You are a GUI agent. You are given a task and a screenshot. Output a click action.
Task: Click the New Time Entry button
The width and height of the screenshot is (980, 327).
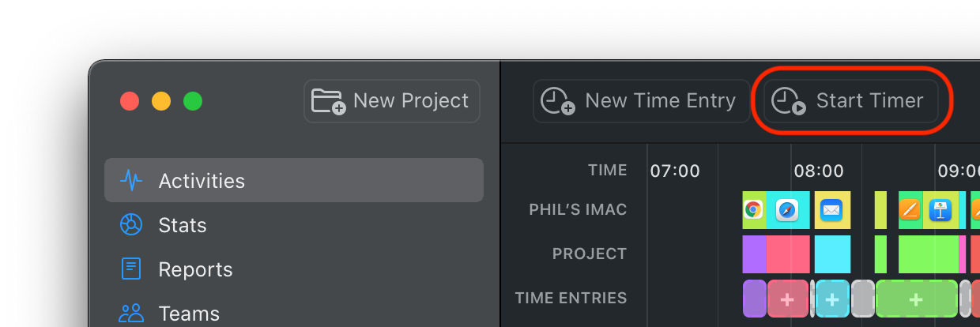[641, 101]
